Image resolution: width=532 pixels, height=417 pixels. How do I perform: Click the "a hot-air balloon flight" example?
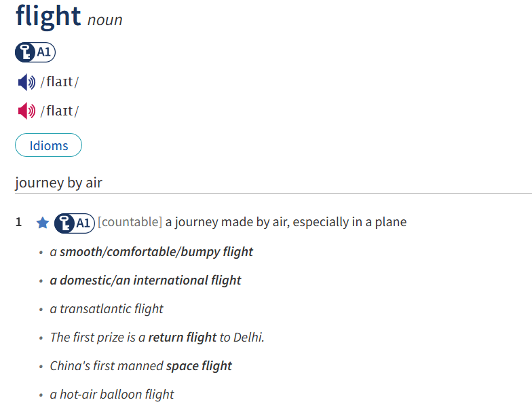pos(112,395)
